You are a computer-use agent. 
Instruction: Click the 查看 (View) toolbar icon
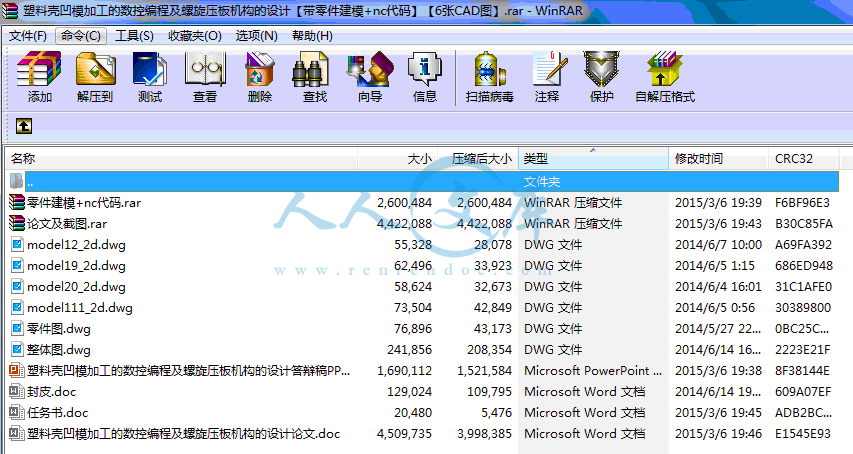tap(205, 69)
